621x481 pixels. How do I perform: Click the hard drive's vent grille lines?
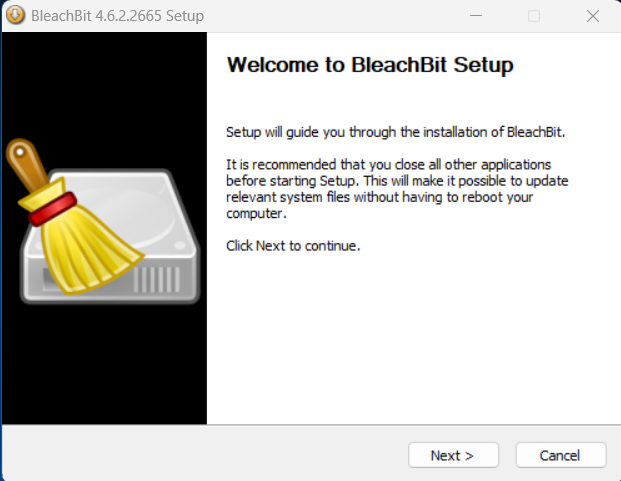pyautogui.click(x=157, y=279)
